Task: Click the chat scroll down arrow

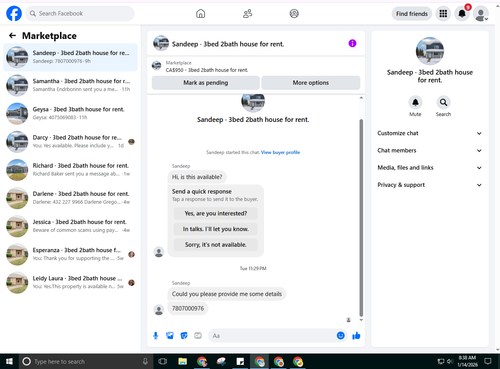Action: 361,320
